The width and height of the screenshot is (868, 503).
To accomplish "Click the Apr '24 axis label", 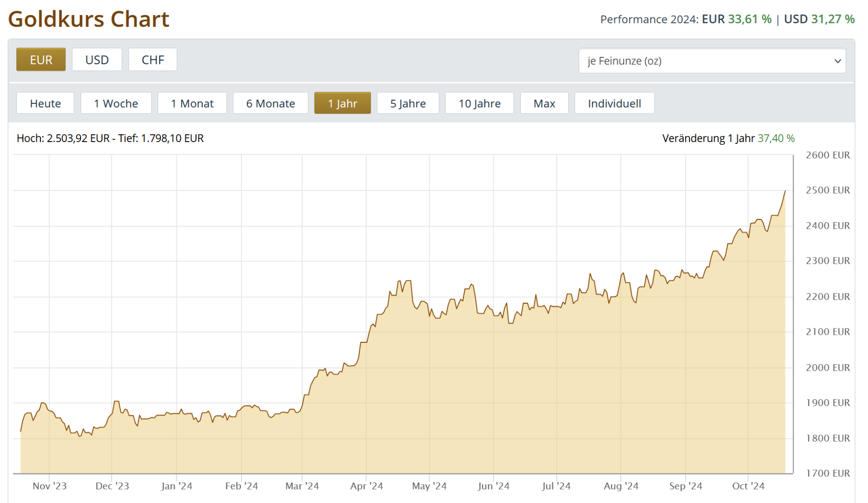I will click(x=366, y=486).
